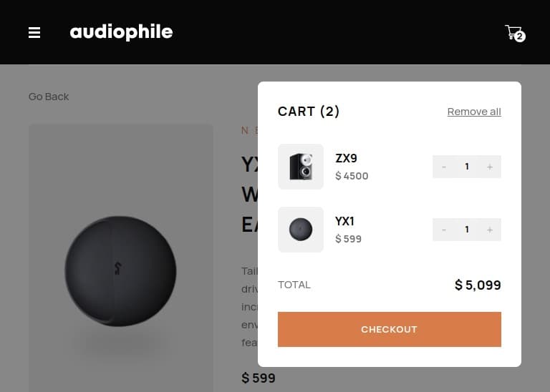Open the hamburger menu icon

pos(34,33)
